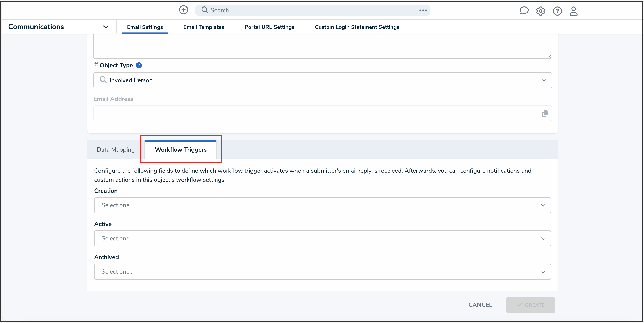Screen dimensions: 644x323
Task: Switch to the Data Mapping tab
Action: pos(116,149)
